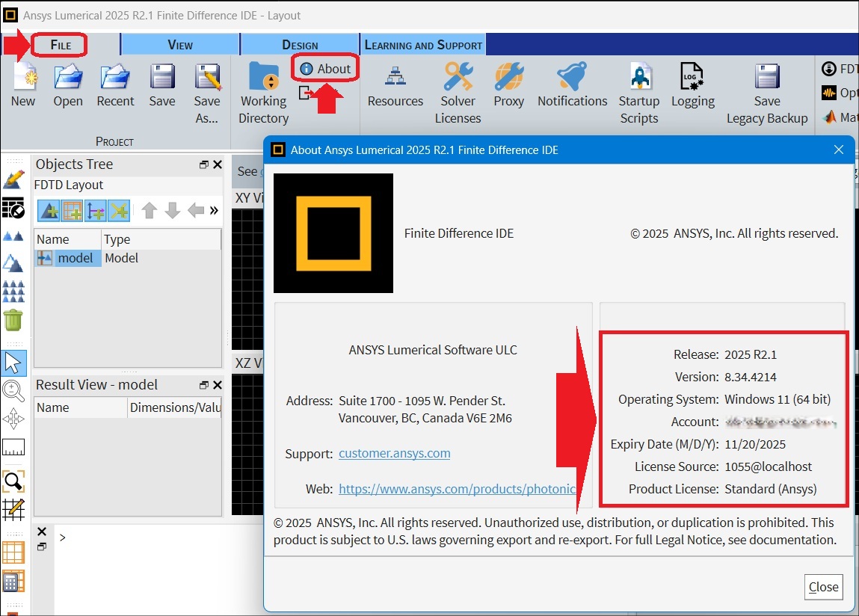Viewport: 859px width, 616px height.
Task: Click the Save Legacy Backup icon
Action: 767,79
